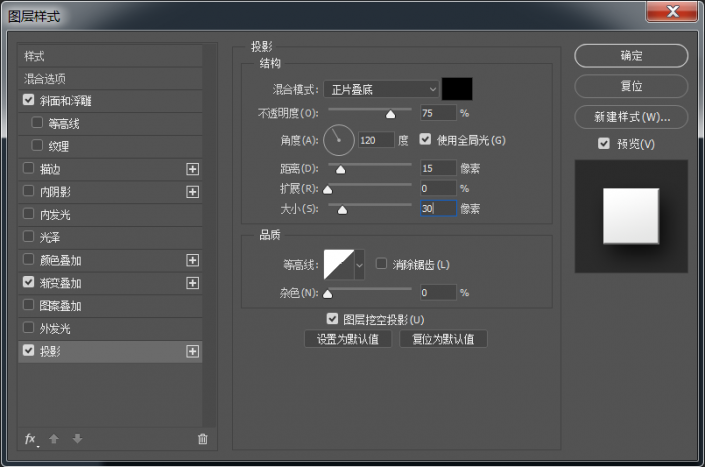Screen dimensions: 705x467
Task: Open the fx effects menu icon
Action: [31, 439]
